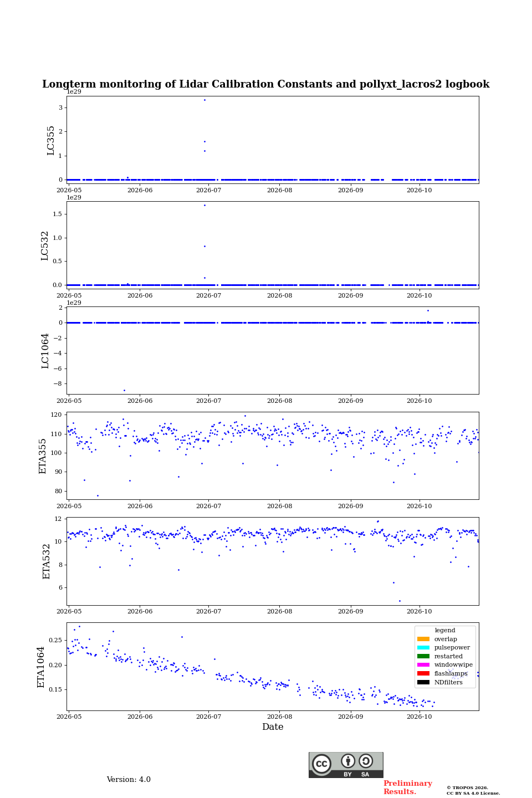
Task: Select the "windowwipe" legend label
Action: point(453,665)
